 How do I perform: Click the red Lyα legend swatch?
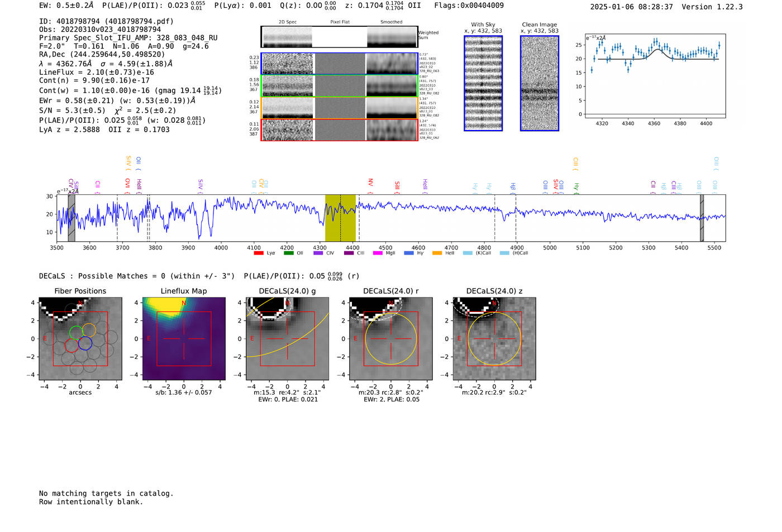pyautogui.click(x=259, y=253)
